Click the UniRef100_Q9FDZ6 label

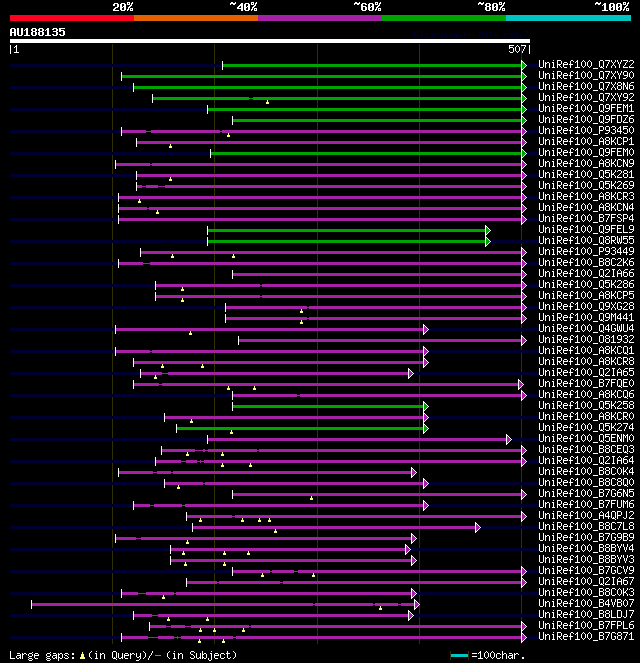click(x=586, y=119)
